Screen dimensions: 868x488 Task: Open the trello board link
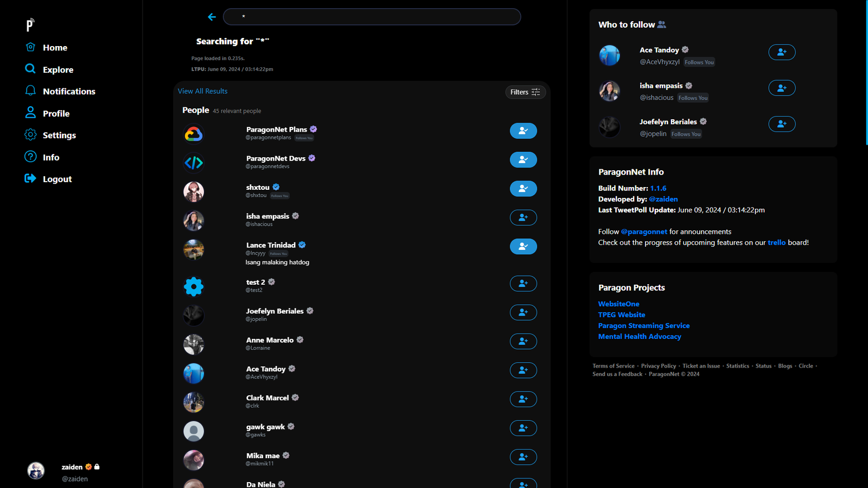click(776, 242)
